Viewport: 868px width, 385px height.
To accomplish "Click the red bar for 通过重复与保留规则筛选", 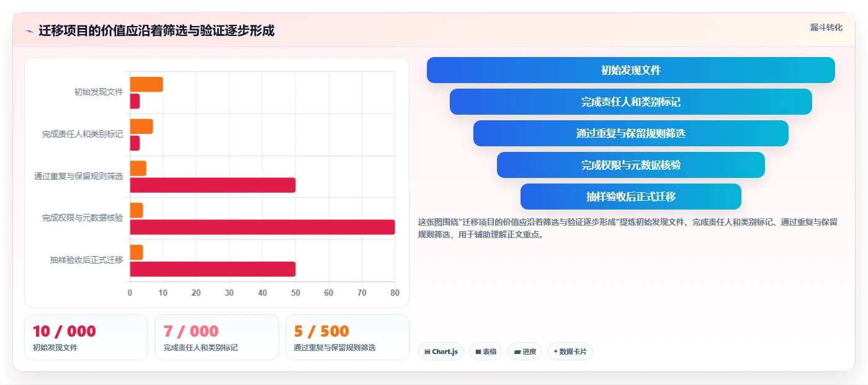I will pyautogui.click(x=213, y=185).
